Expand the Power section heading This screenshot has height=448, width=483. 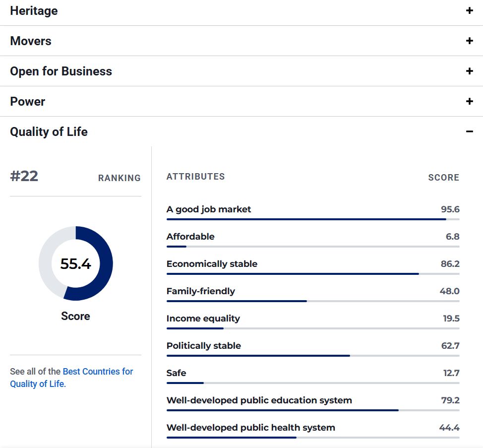[28, 101]
